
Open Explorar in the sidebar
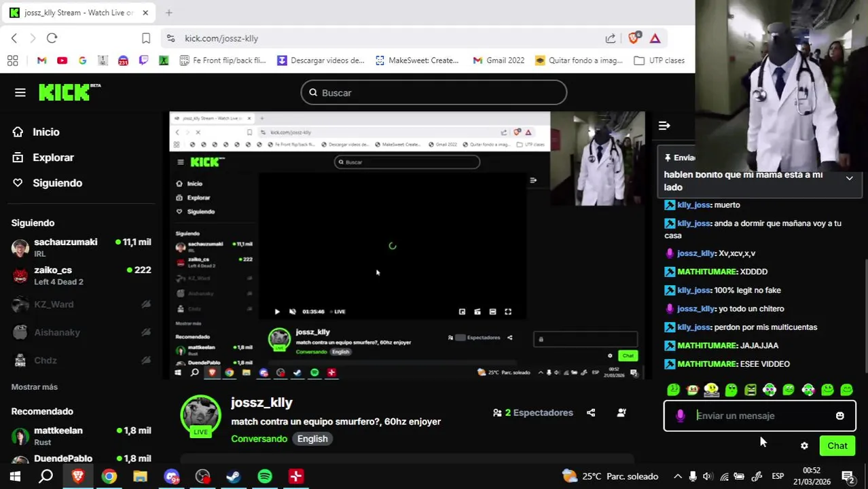(43, 158)
